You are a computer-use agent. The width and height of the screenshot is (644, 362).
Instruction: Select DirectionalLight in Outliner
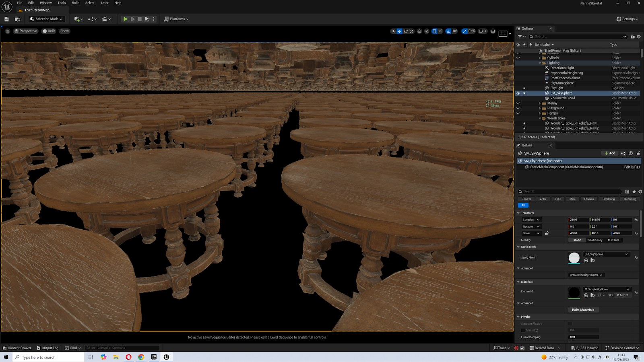click(x=562, y=68)
